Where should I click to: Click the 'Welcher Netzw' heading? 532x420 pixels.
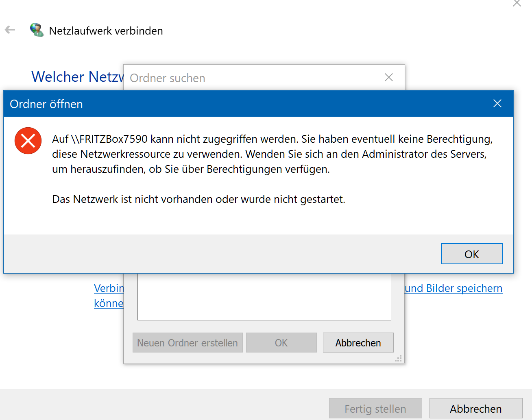tap(78, 77)
